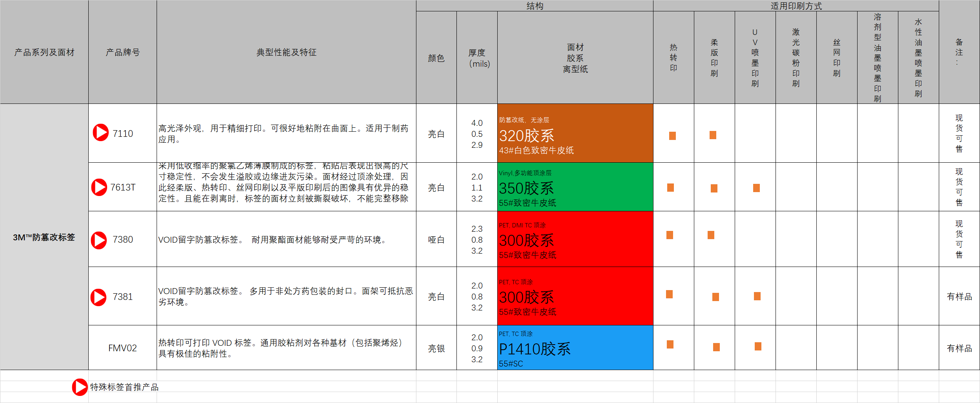Select the 水性油墨喷墨印刷 column header
This screenshot has width=980, height=403.
click(918, 58)
